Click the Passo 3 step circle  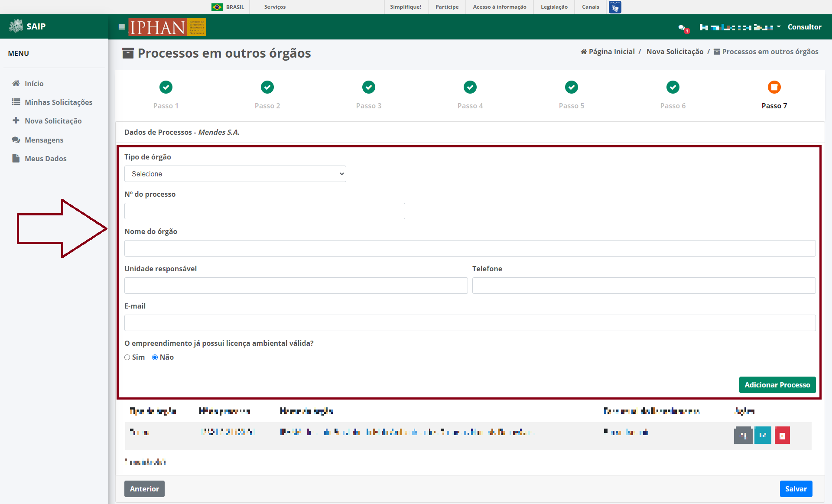click(369, 87)
